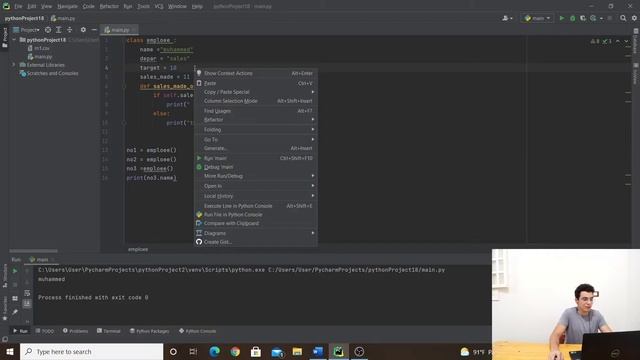Image resolution: width=640 pixels, height=360 pixels.
Task: Choose Create Gist in context menu
Action: point(256,242)
